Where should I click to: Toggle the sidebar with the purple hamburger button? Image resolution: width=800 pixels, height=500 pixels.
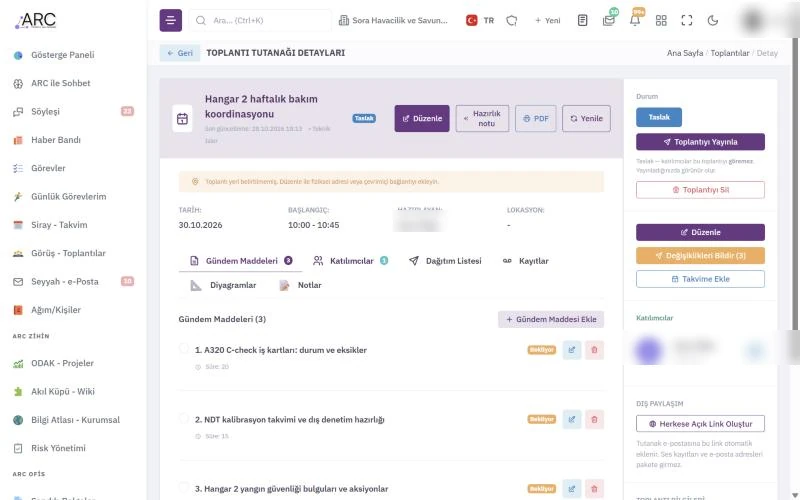[x=170, y=20]
